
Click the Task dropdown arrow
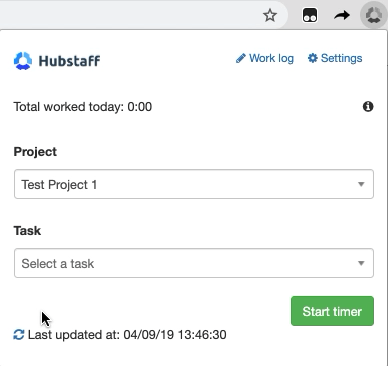point(361,263)
